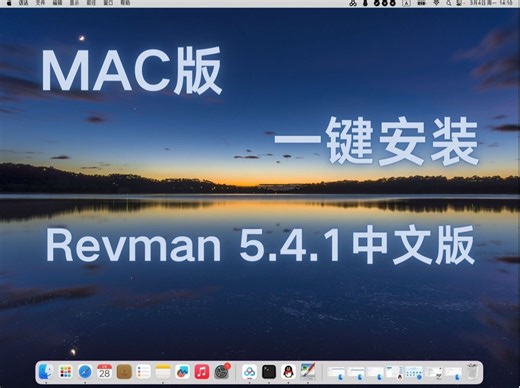Open the 窗口 (Window) menu
The image size is (520, 388).
click(108, 3)
